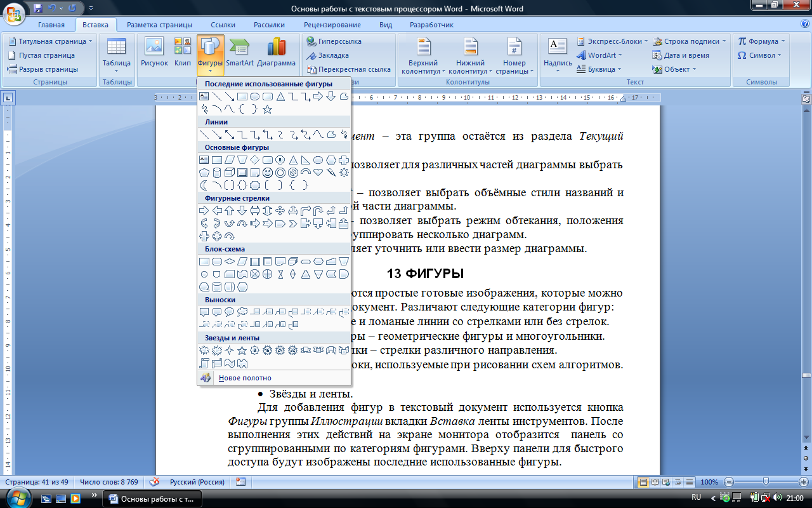Click the tab stop selector beside the ruler
Screen dimensions: 812x508
[8, 98]
